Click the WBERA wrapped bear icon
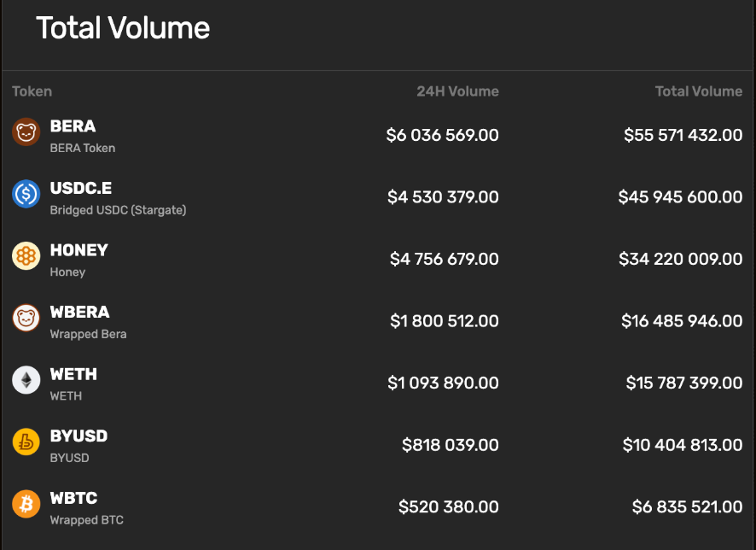Screen dimensions: 756x550 (x=26, y=318)
